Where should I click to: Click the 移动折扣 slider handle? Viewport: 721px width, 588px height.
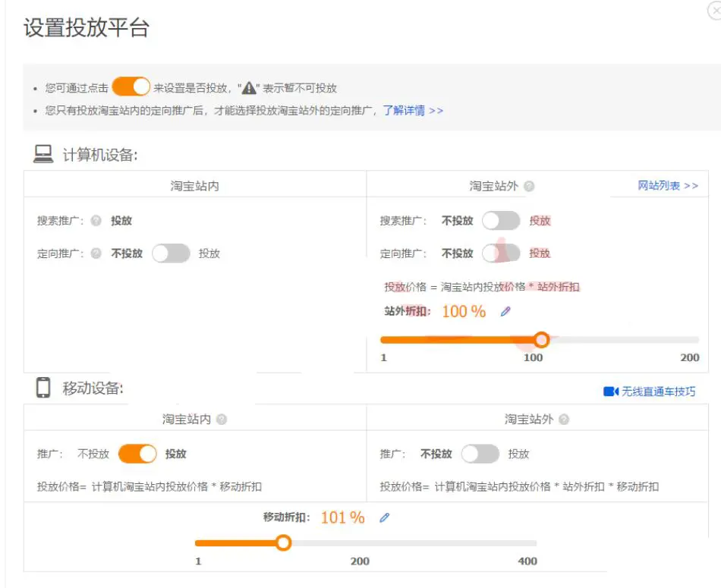(284, 543)
